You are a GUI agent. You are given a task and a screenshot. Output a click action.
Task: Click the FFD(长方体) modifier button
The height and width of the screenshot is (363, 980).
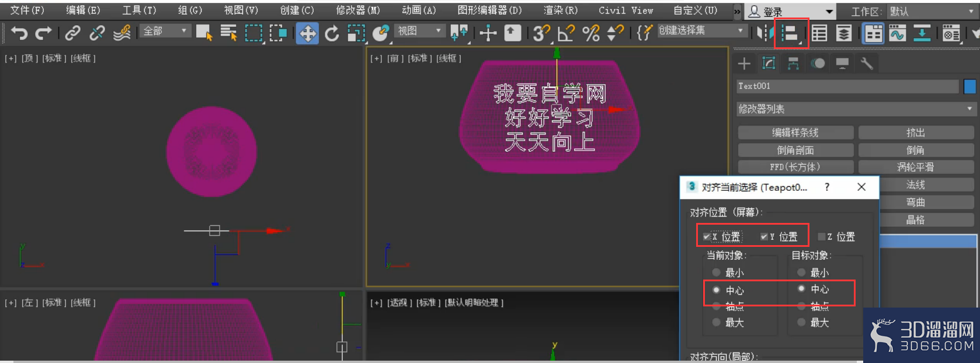click(x=795, y=167)
